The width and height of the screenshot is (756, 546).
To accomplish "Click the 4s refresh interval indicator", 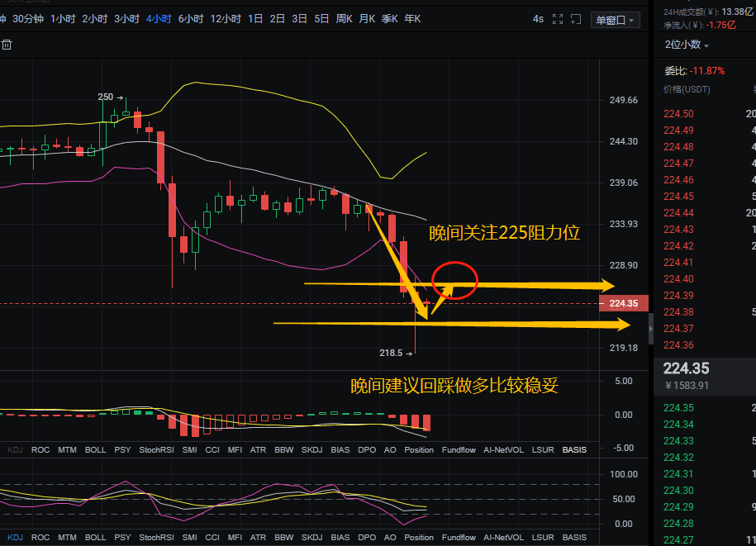I will [538, 19].
